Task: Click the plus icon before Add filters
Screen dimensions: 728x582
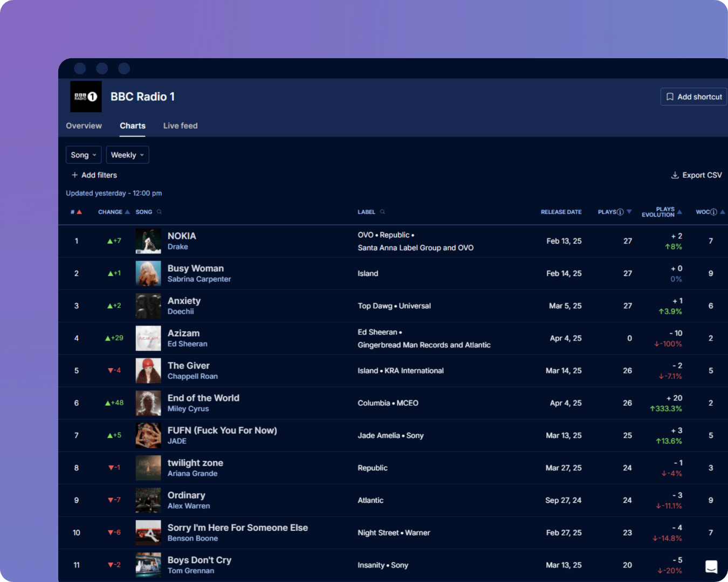Action: click(74, 175)
